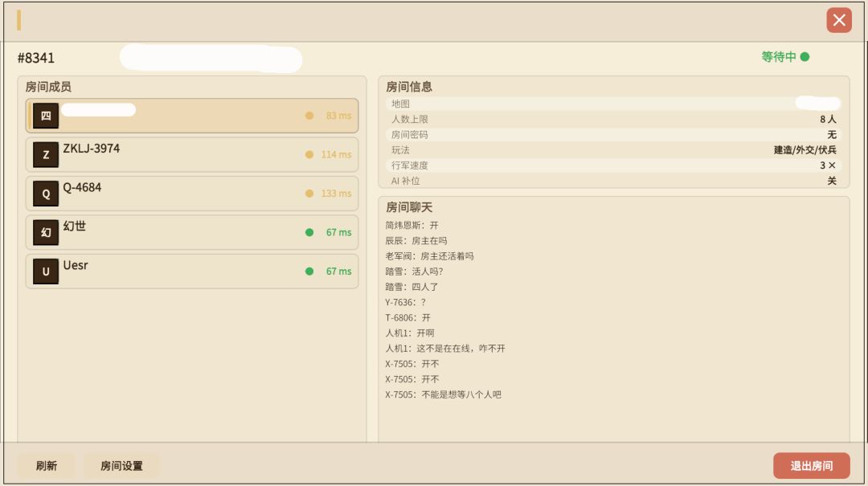This screenshot has width=868, height=486.
Task: Click the 83 ms ping value
Action: coord(338,116)
